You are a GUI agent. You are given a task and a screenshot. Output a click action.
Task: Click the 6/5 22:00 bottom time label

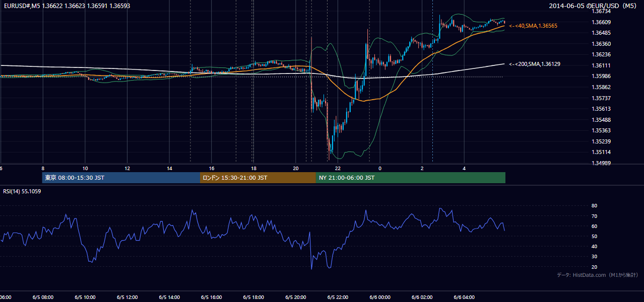[338, 297]
